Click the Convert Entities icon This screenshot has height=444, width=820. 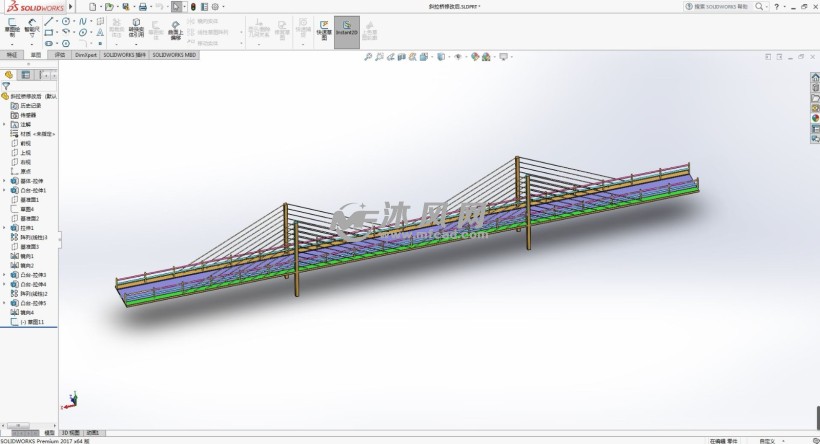coord(136,27)
